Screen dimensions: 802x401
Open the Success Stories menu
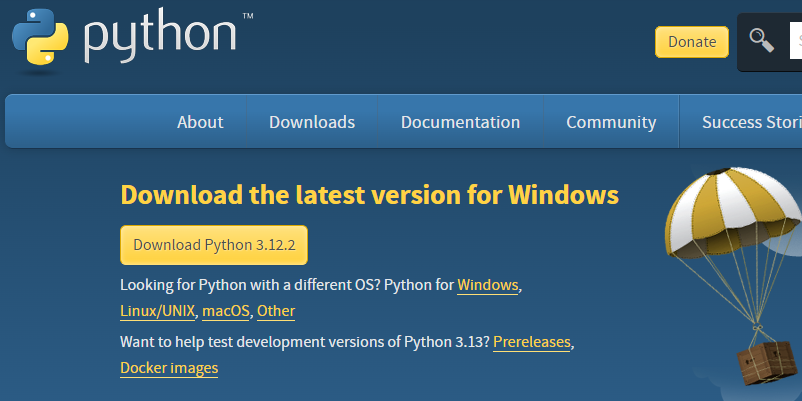tap(751, 122)
